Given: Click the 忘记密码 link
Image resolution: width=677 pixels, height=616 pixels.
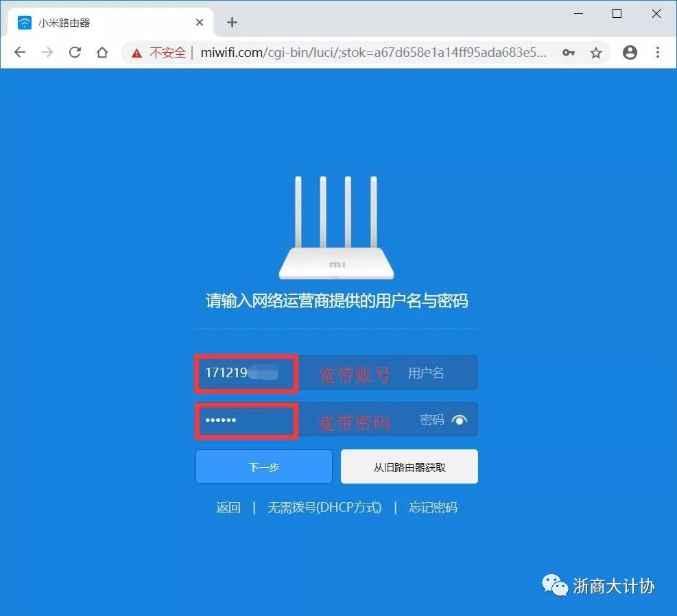Looking at the screenshot, I should 433,507.
